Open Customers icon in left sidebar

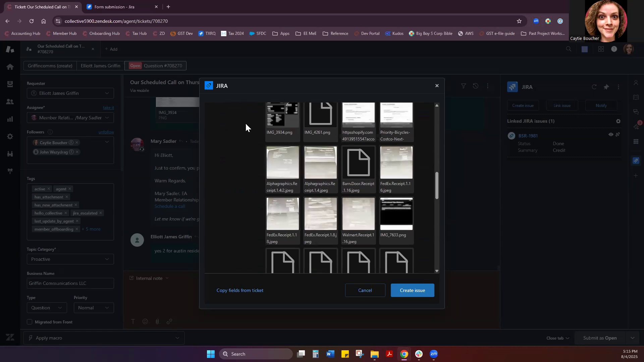tap(10, 102)
